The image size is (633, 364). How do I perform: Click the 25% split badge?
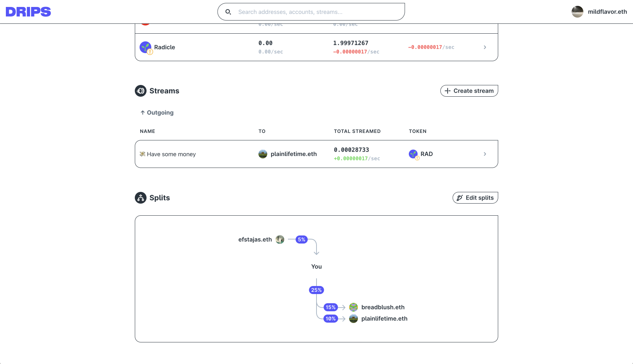pos(316,290)
